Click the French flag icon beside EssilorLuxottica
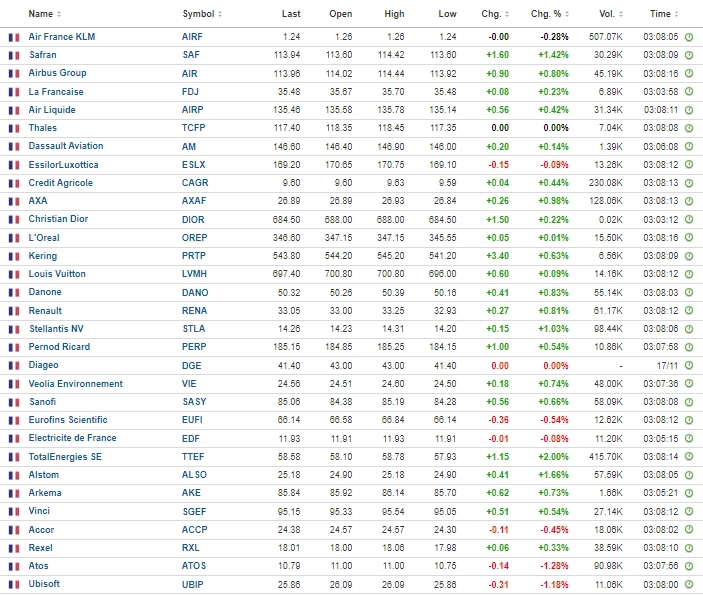This screenshot has width=703, height=596. (14, 165)
